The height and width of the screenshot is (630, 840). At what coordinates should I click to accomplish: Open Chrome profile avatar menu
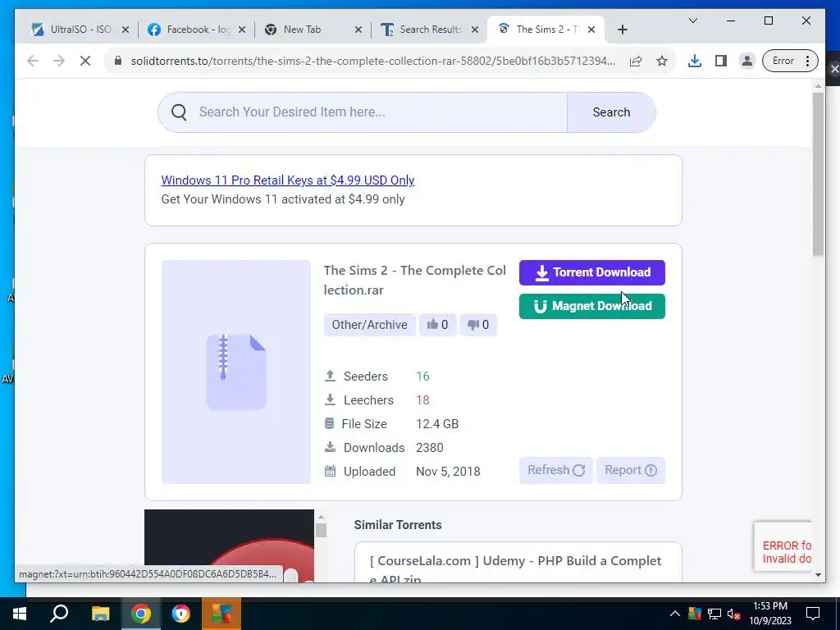point(746,61)
